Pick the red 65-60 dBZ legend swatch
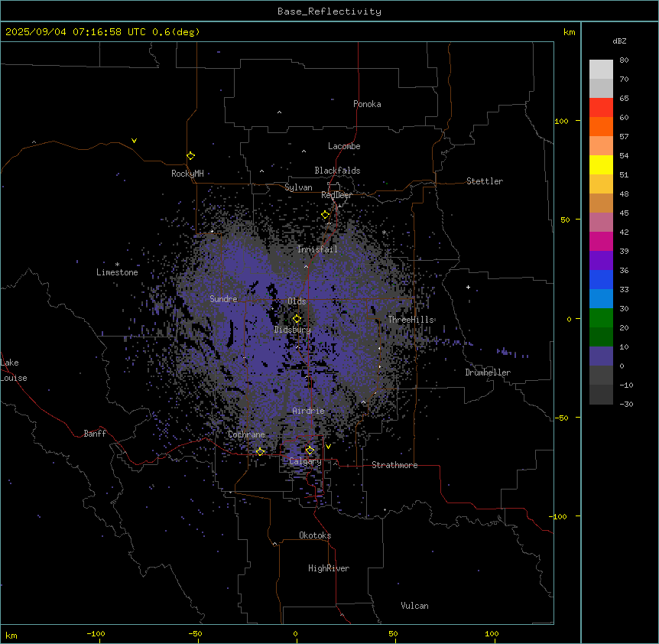This screenshot has height=644, width=659. pyautogui.click(x=601, y=107)
